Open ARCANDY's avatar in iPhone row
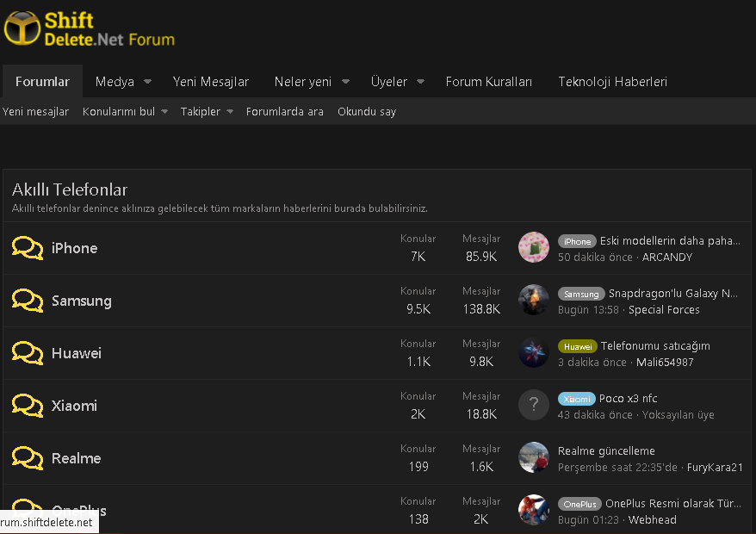 [534, 248]
